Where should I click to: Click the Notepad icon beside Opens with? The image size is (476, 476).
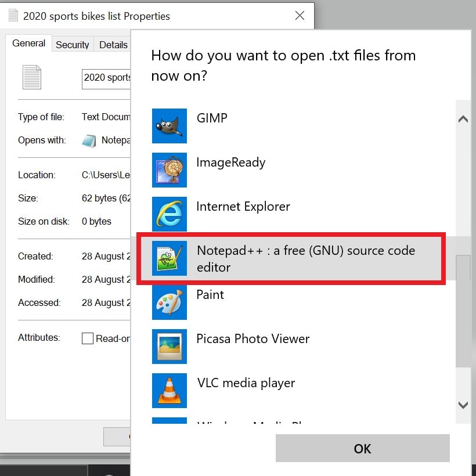(x=89, y=141)
